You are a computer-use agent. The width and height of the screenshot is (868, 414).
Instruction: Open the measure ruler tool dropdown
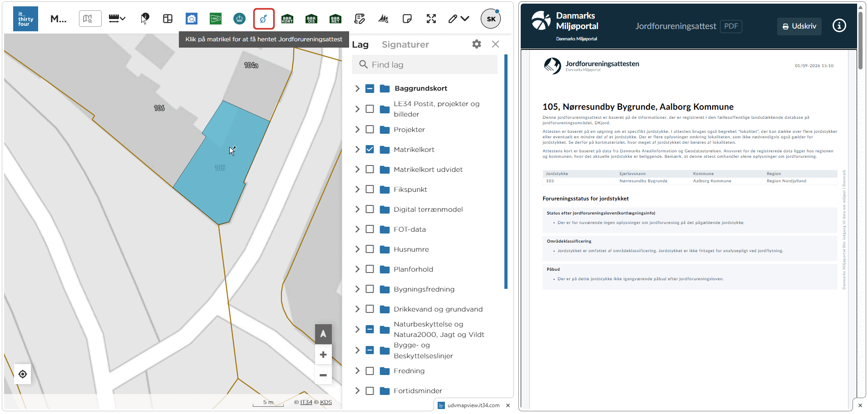pyautogui.click(x=117, y=19)
